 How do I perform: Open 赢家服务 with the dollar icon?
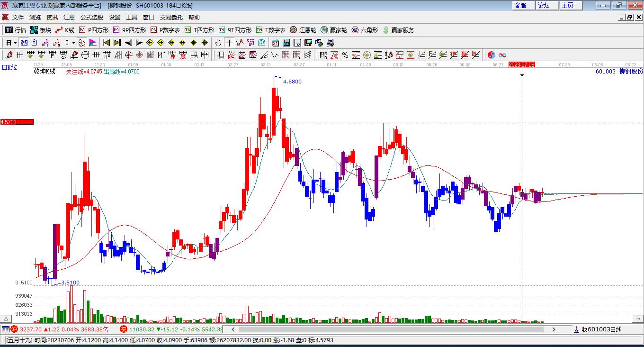398,30
